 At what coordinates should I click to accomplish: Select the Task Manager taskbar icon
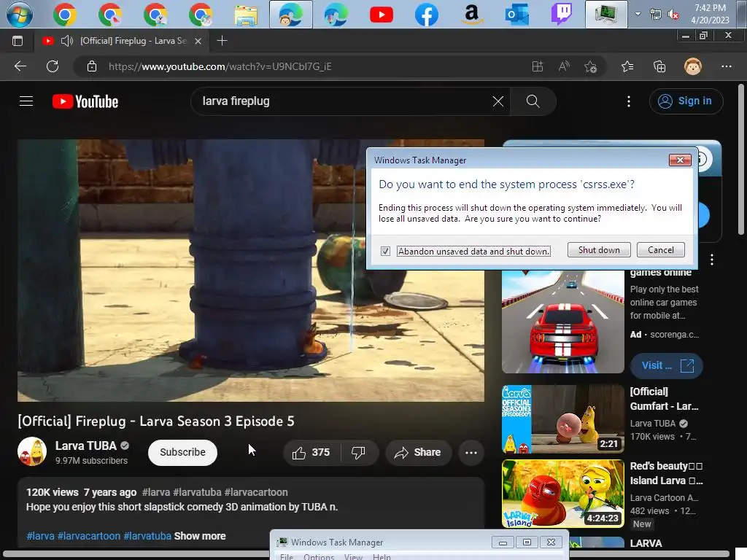(x=606, y=15)
